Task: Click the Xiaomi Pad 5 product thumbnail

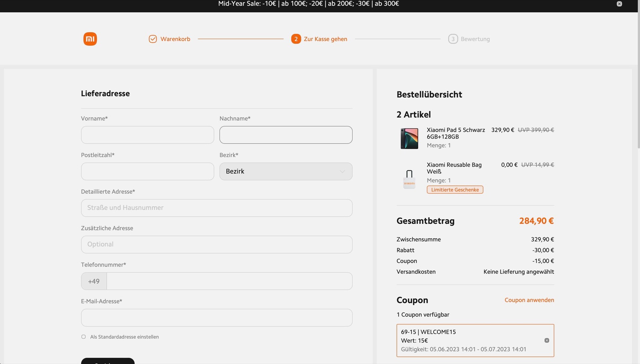Action: tap(409, 138)
